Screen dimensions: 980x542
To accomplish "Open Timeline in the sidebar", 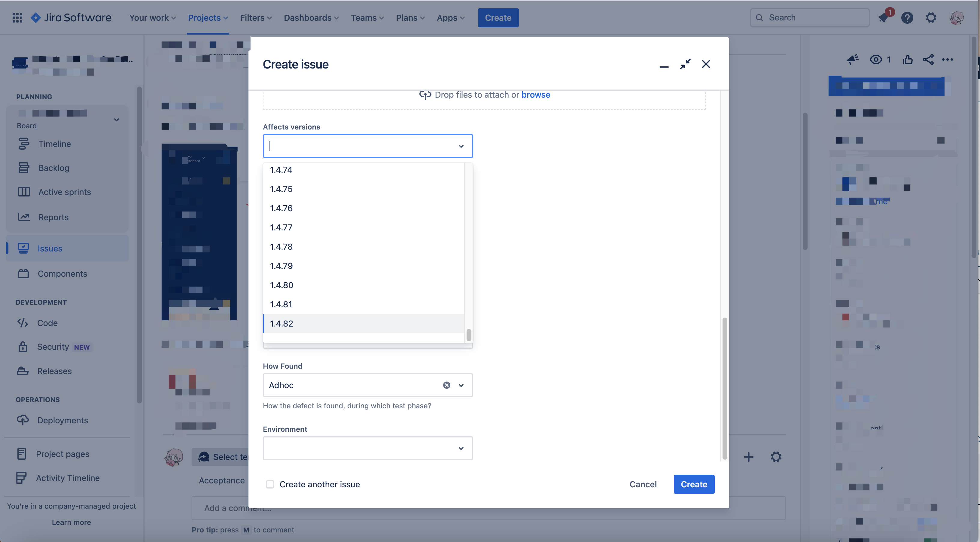I will coord(54,144).
